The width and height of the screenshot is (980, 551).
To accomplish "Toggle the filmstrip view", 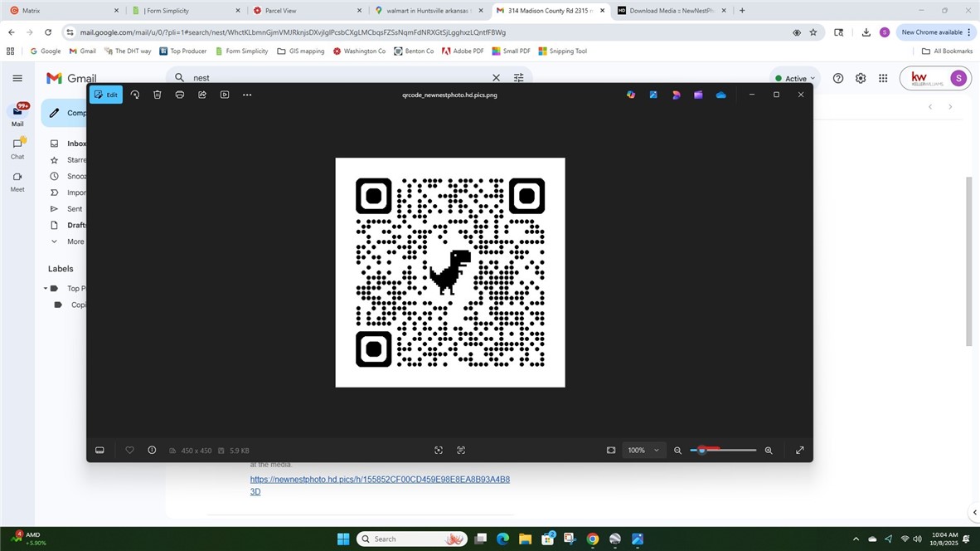I will (x=99, y=450).
